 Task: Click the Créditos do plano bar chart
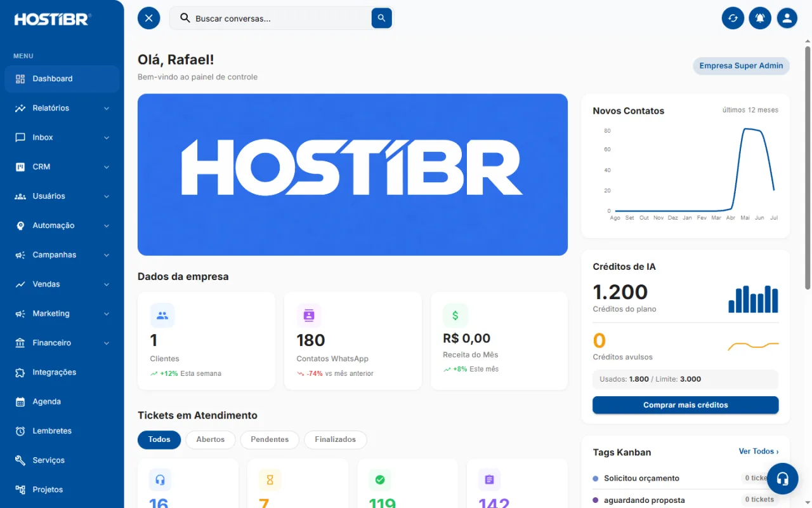pos(753,299)
